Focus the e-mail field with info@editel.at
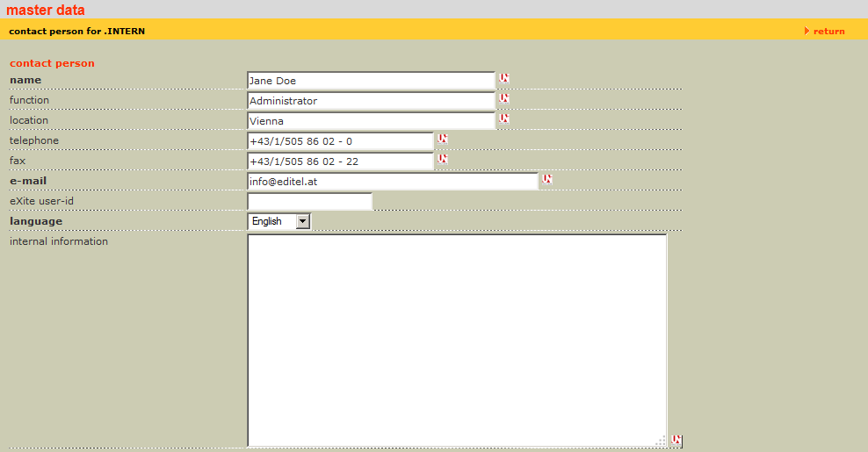The height and width of the screenshot is (452, 868). pos(393,182)
